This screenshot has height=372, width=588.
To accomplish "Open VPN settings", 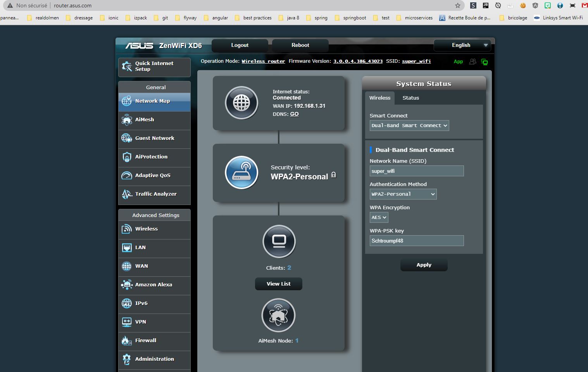I will click(x=154, y=322).
